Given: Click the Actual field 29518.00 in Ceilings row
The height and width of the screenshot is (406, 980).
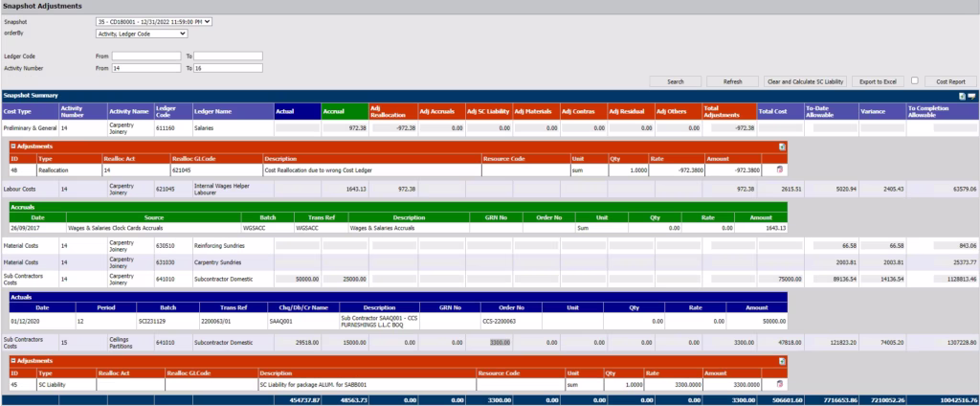Looking at the screenshot, I should 298,343.
